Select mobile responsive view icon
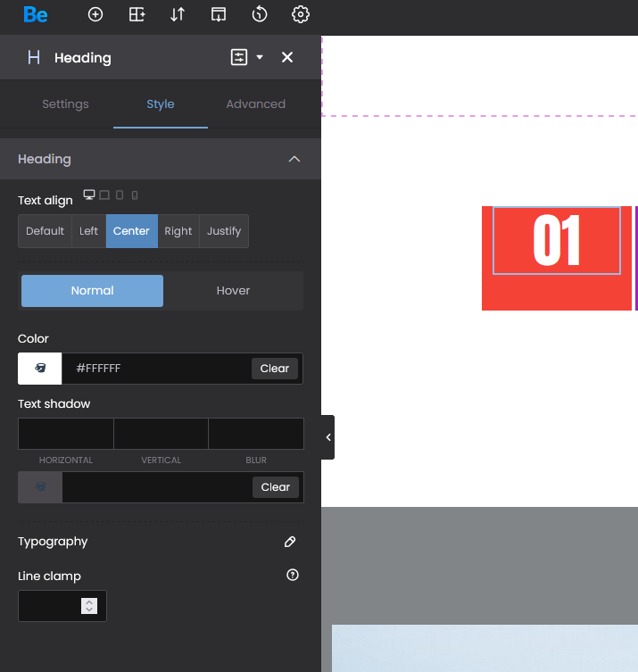 135,195
